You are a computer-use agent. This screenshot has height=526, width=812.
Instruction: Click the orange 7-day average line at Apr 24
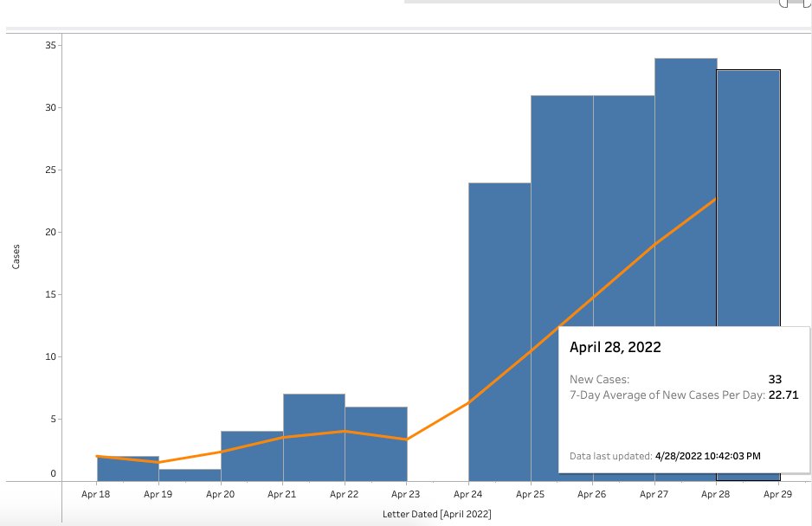click(468, 402)
